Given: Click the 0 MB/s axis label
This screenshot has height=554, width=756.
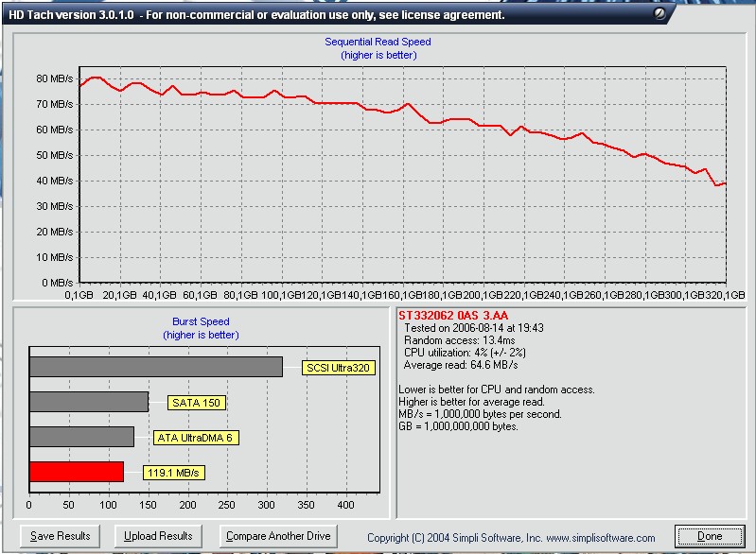Looking at the screenshot, I should point(58,283).
